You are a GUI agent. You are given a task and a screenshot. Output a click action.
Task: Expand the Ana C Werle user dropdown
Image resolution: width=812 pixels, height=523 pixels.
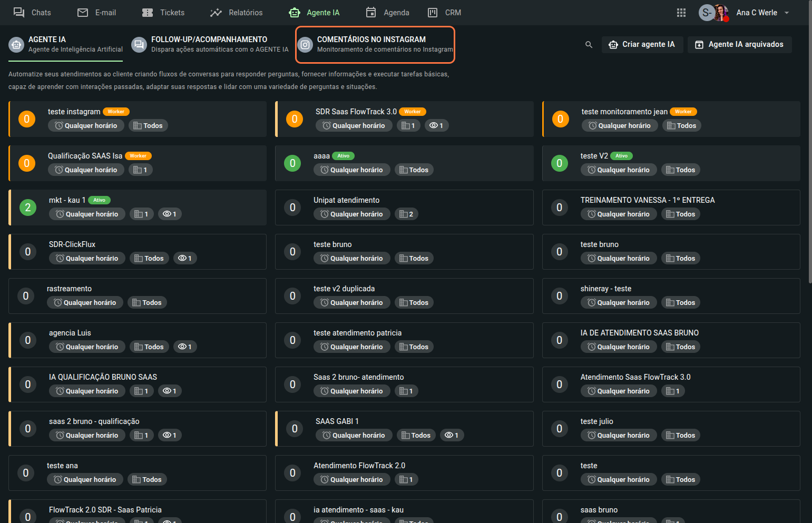click(786, 13)
